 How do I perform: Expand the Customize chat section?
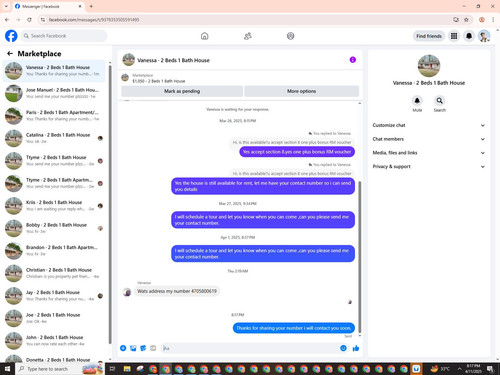(429, 125)
